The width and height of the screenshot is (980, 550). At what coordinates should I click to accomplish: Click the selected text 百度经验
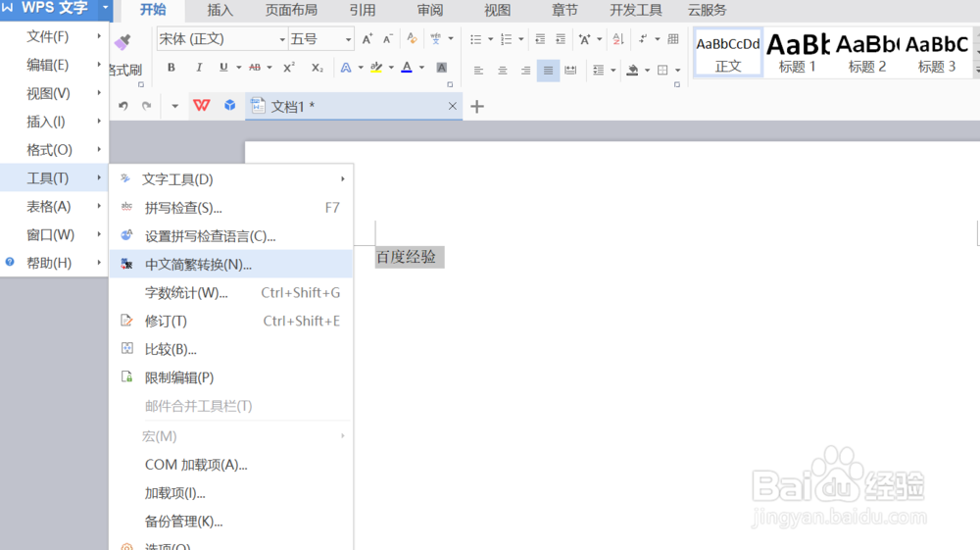(x=407, y=257)
